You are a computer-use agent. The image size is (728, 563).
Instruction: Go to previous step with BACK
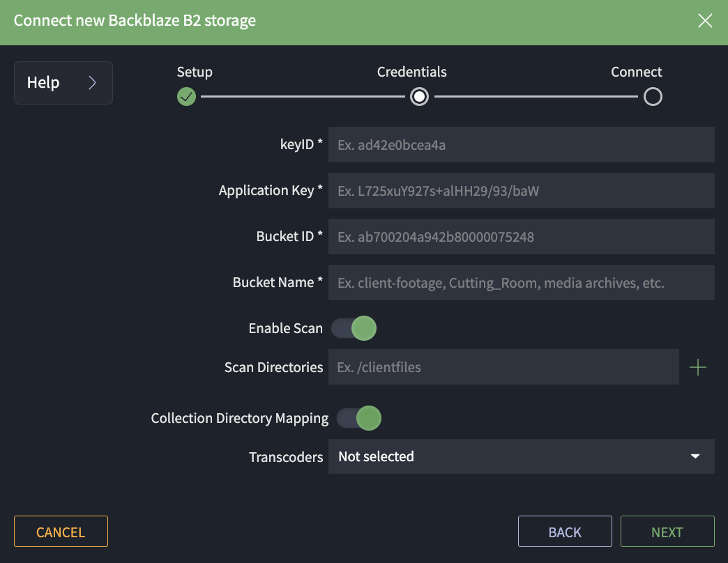(565, 532)
